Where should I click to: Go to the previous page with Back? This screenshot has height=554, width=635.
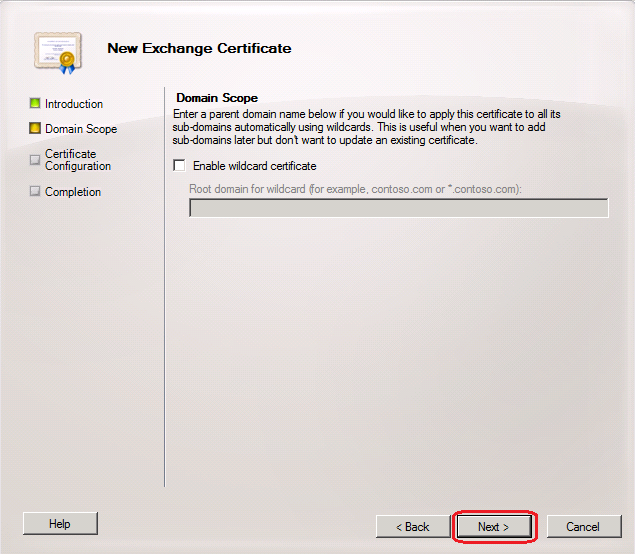[x=412, y=526]
